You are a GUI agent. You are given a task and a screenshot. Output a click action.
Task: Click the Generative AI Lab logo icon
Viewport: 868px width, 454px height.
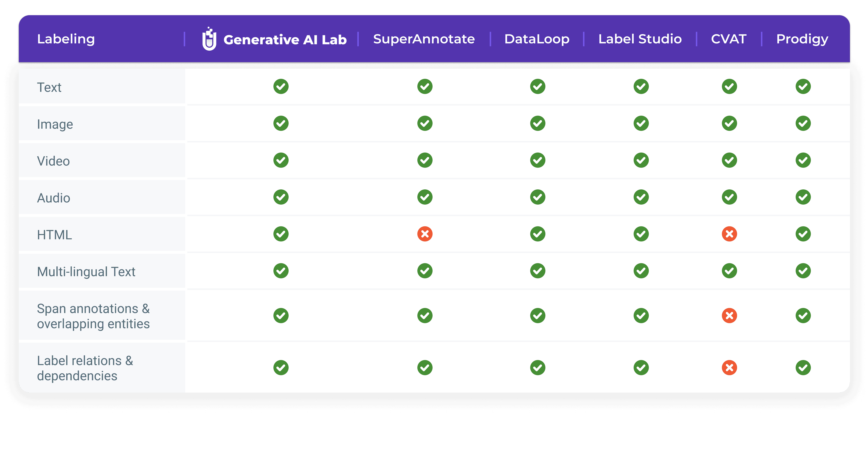[209, 39]
